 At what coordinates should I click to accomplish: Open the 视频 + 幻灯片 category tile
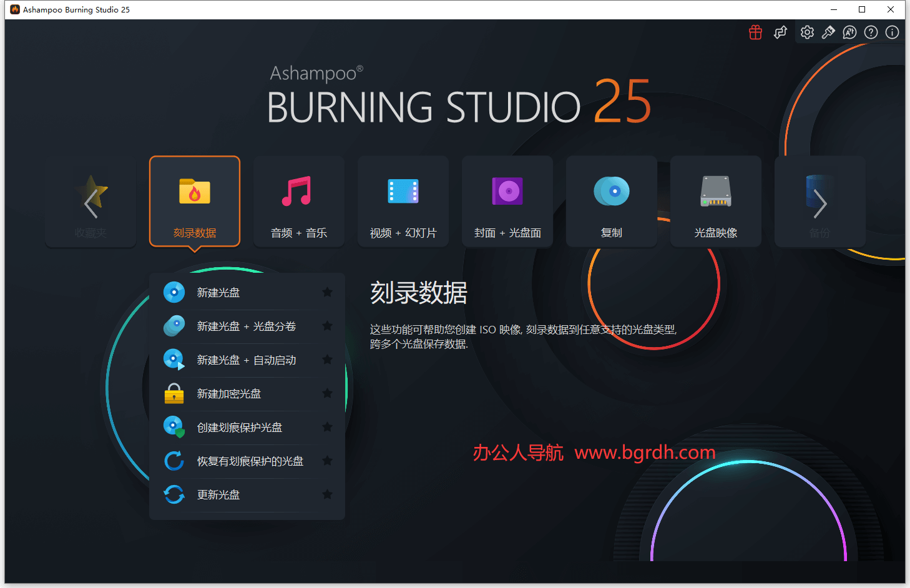tap(403, 201)
